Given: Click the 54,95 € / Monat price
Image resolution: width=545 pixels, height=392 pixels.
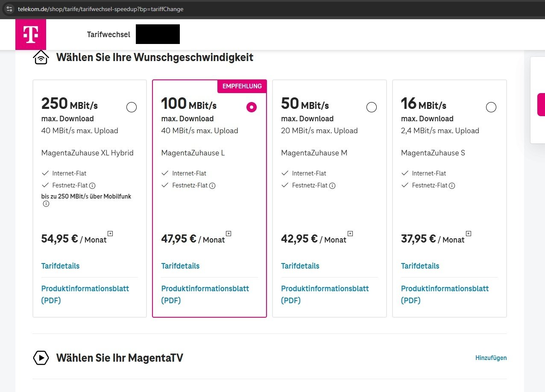Looking at the screenshot, I should point(74,239).
